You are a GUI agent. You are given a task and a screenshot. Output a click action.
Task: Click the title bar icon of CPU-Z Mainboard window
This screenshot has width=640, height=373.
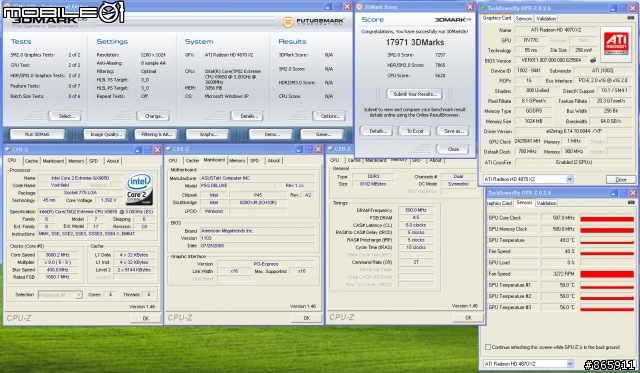(x=169, y=149)
